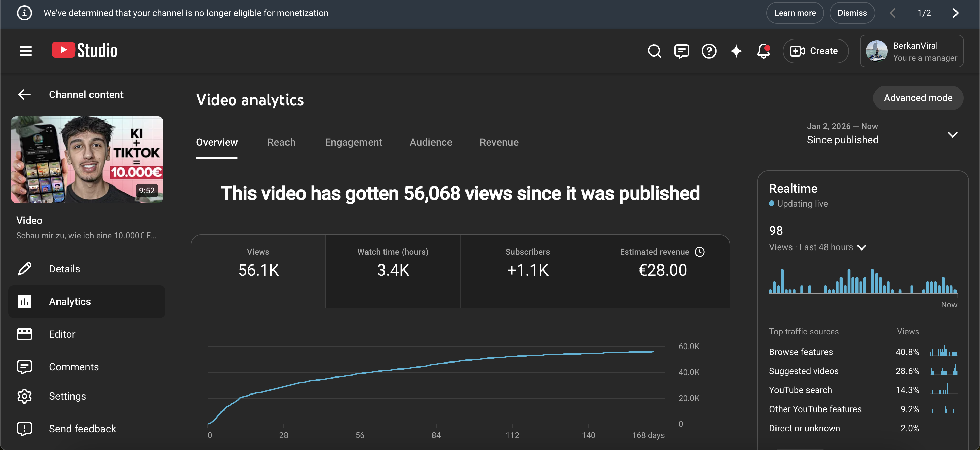Click the search magnifier icon
This screenshot has width=980, height=450.
pyautogui.click(x=654, y=51)
